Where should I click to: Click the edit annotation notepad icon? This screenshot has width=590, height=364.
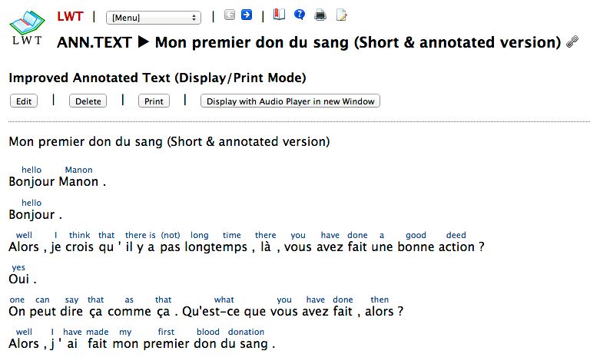[x=342, y=15]
